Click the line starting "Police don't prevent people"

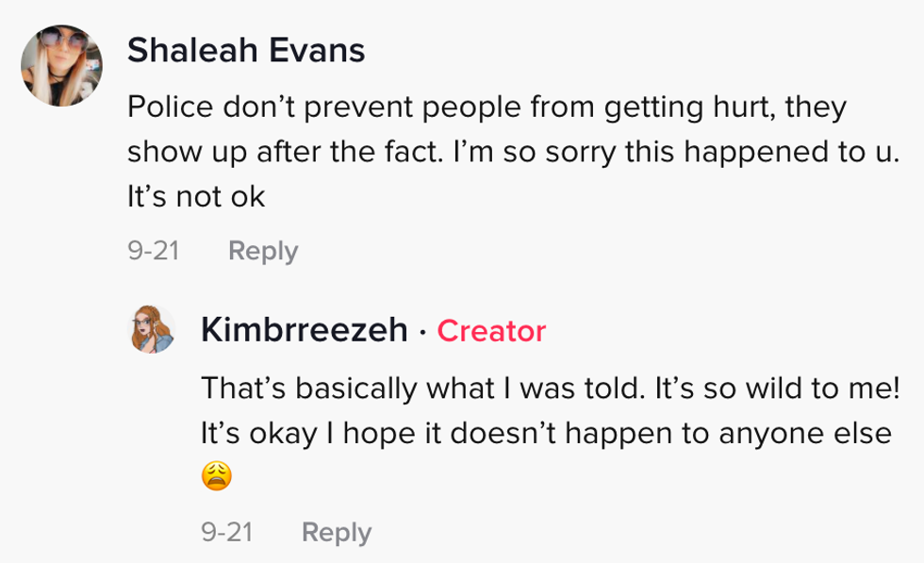[487, 108]
